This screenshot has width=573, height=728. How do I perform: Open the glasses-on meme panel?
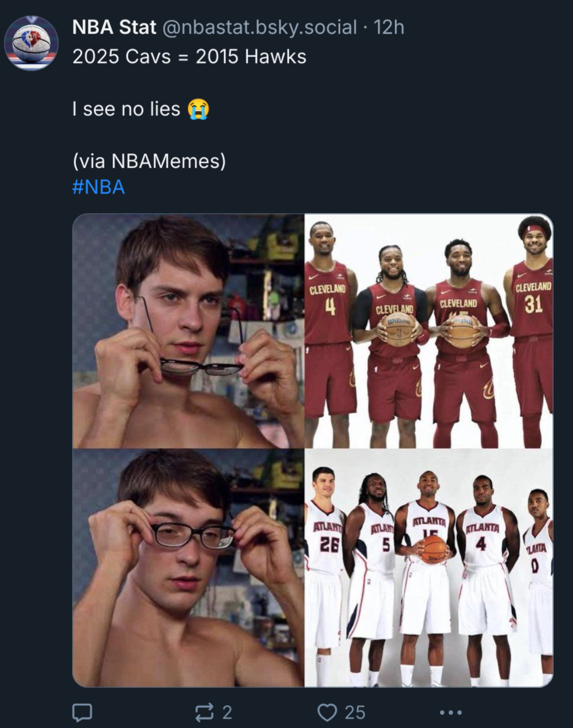[x=188, y=569]
